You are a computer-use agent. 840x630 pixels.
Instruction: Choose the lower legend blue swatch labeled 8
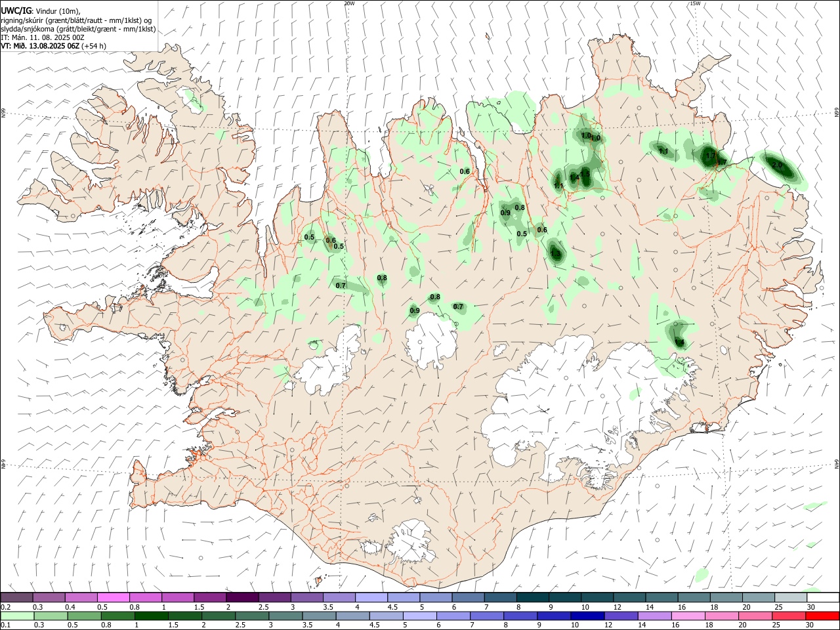[520, 616]
